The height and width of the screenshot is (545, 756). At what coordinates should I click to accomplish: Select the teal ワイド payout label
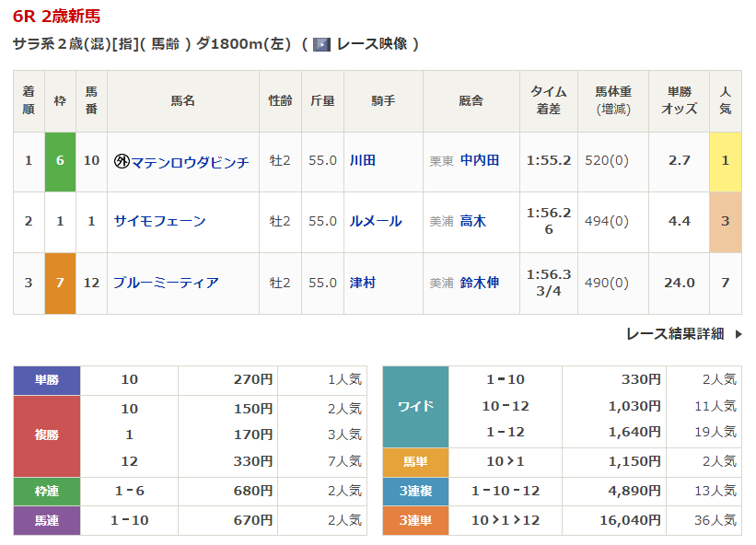click(415, 406)
